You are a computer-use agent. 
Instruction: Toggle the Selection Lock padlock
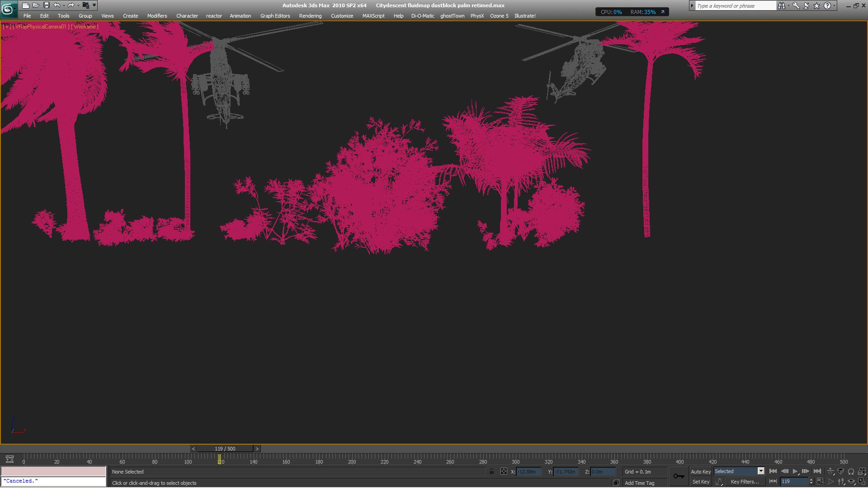[x=491, y=472]
